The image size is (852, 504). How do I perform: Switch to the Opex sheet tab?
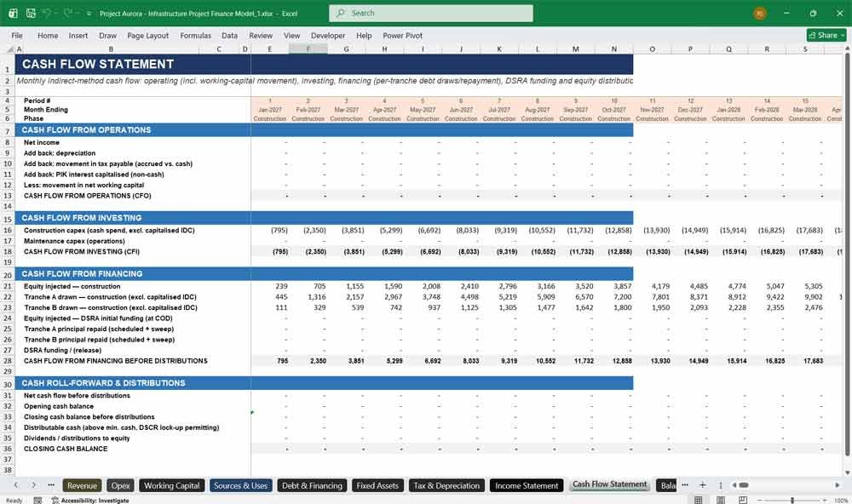121,485
